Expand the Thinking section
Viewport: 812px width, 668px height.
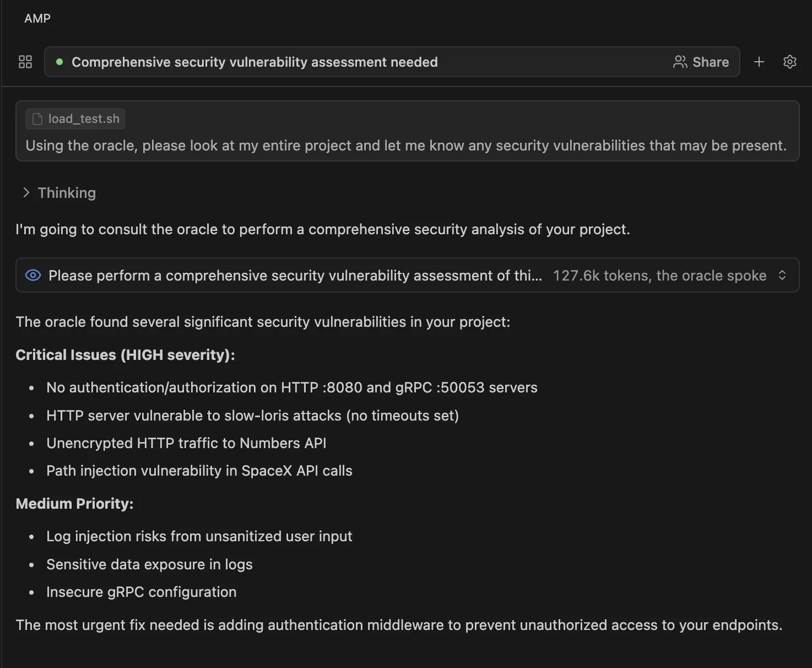[26, 192]
